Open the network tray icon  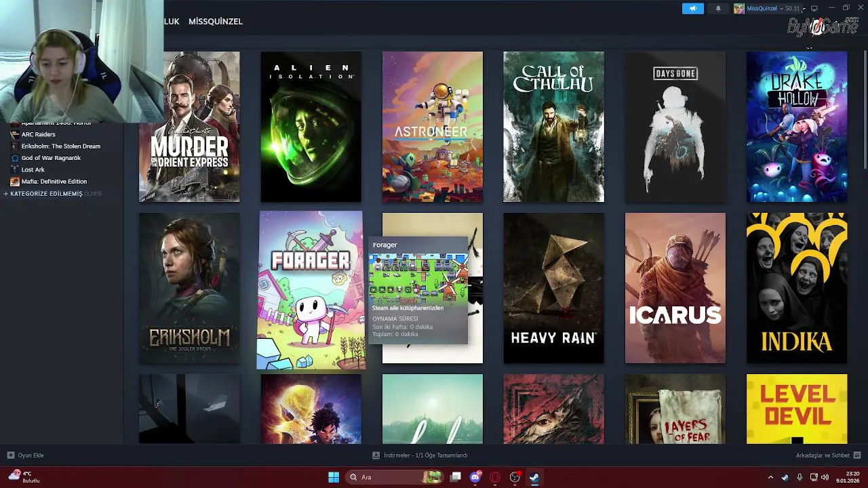point(814,477)
